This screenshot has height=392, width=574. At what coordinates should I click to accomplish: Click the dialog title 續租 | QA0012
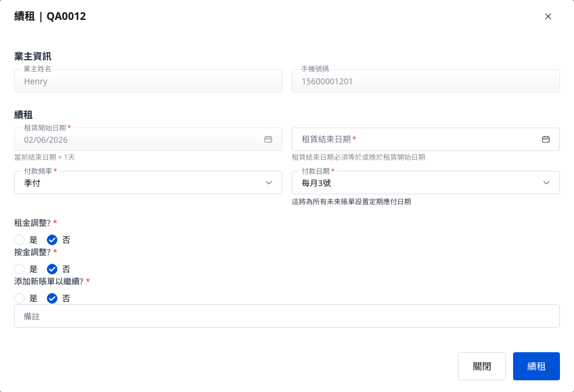click(x=50, y=16)
